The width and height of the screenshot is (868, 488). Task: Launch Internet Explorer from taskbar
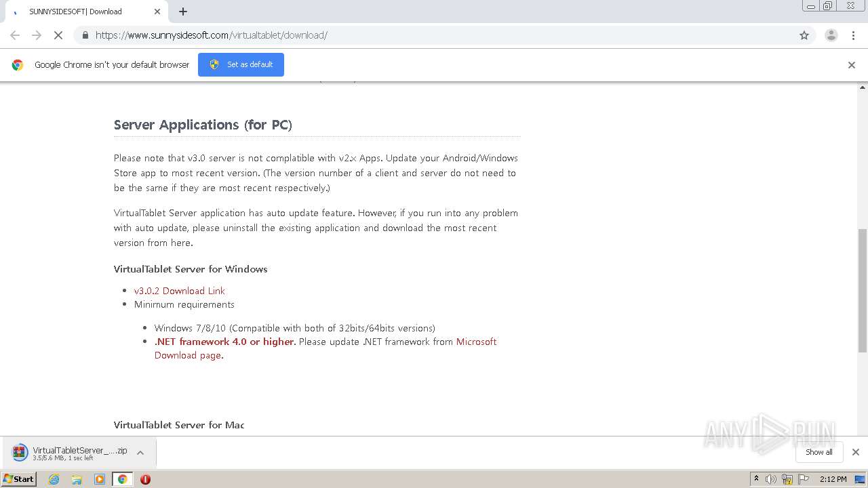(54, 479)
